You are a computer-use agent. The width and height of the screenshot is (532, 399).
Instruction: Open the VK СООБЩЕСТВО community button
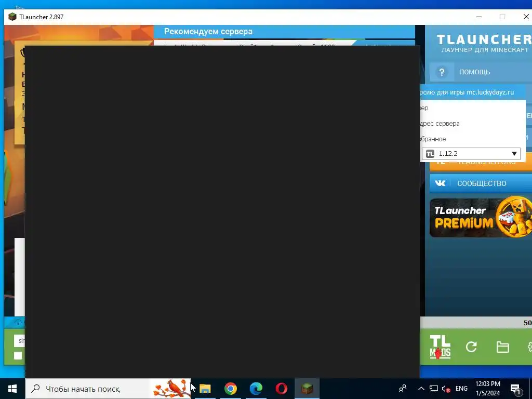(x=481, y=183)
